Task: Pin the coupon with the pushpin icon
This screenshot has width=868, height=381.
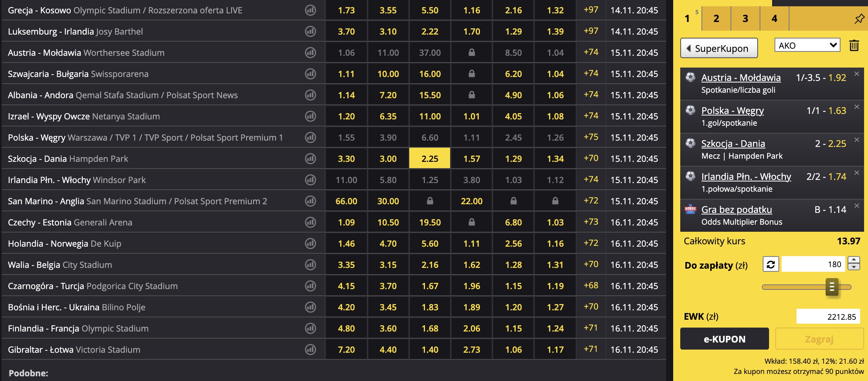Action: coord(859,18)
